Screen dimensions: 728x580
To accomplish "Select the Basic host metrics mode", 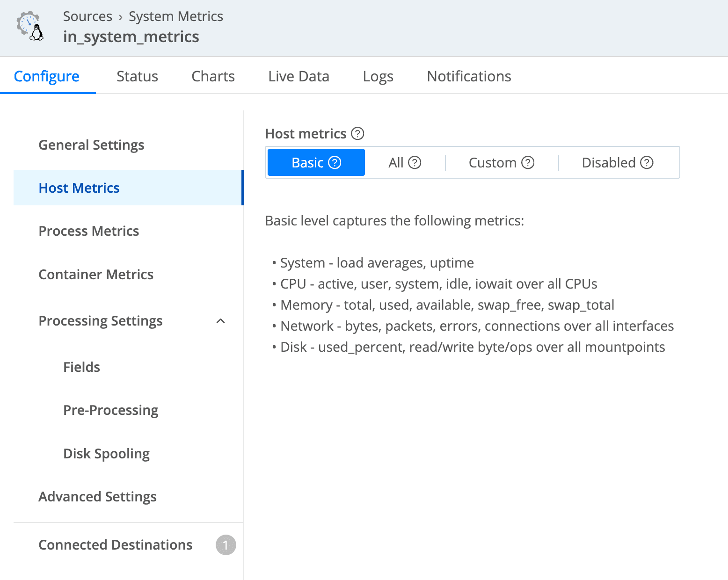I will click(307, 162).
